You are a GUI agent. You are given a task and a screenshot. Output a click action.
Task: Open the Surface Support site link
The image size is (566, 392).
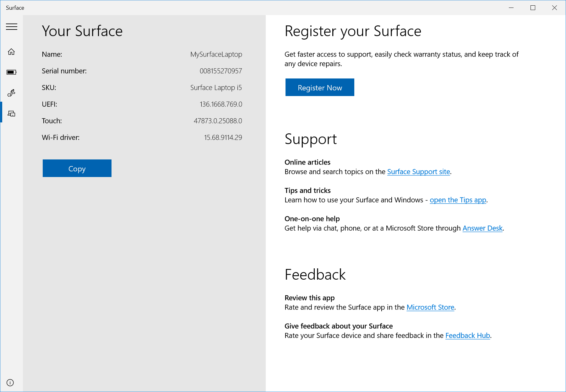coord(418,172)
